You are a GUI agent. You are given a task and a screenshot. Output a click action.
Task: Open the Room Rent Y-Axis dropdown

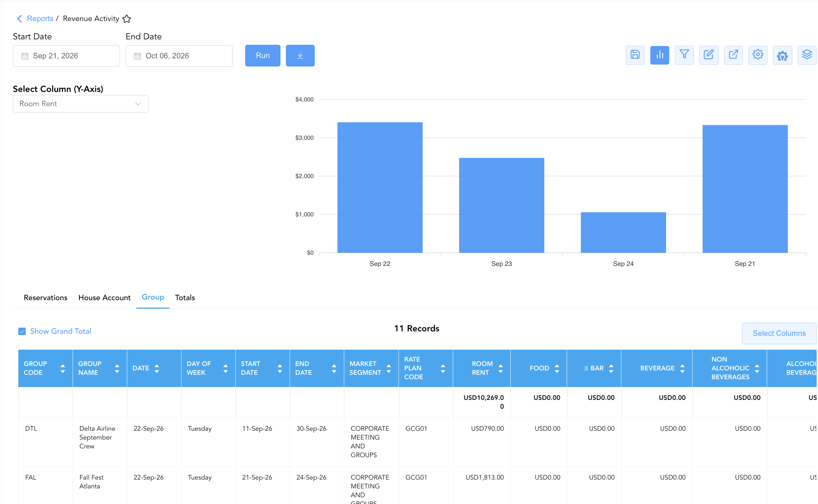(80, 104)
